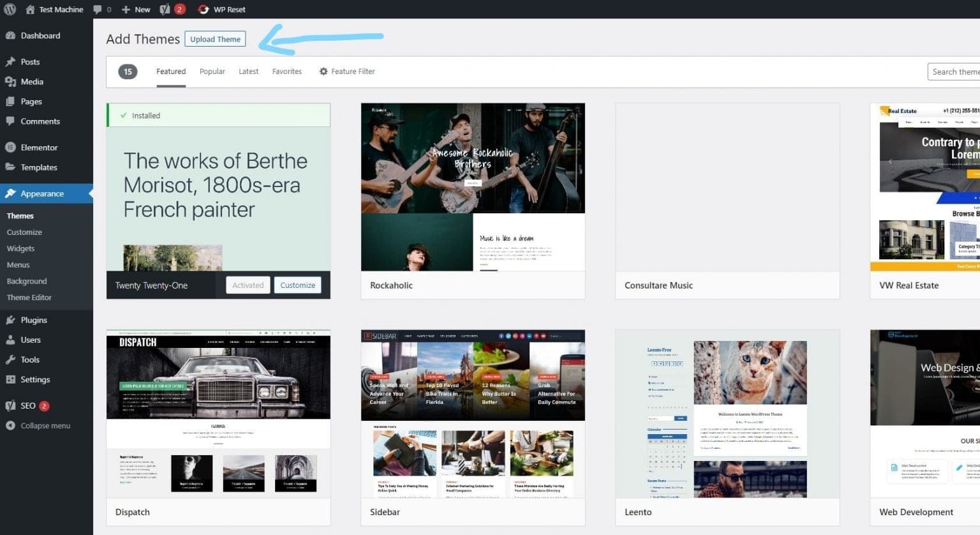Open Feature Filter options
This screenshot has width=980, height=535.
point(347,72)
